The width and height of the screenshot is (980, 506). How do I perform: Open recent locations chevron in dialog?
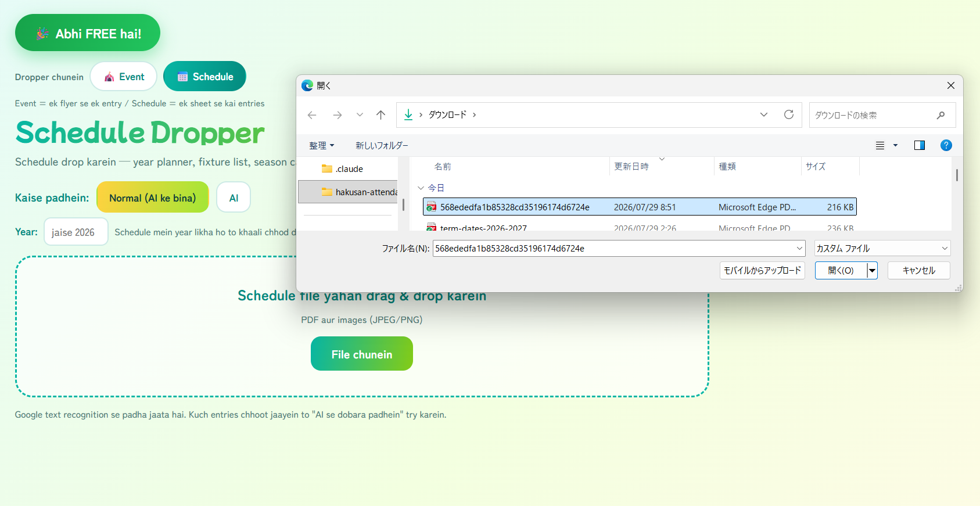360,115
